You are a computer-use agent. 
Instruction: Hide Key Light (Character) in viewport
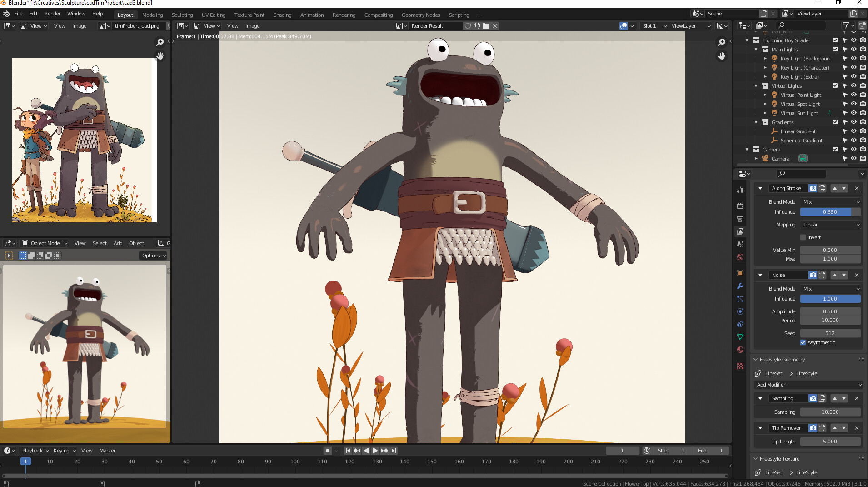click(x=853, y=68)
